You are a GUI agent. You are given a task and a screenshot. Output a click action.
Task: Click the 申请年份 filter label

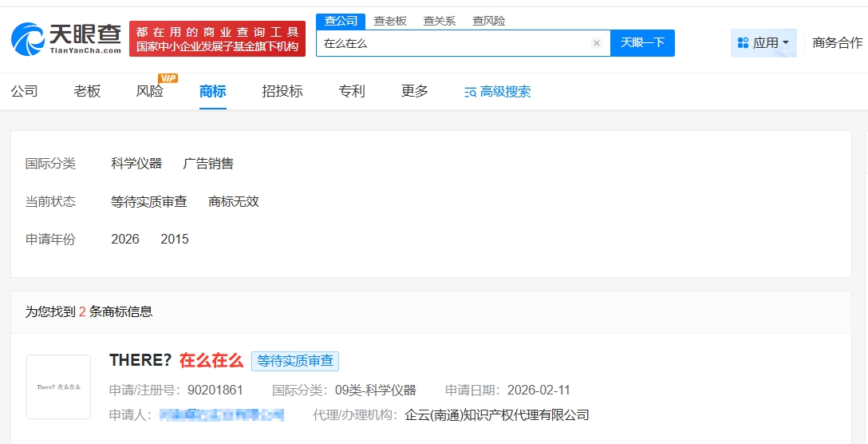tap(50, 240)
